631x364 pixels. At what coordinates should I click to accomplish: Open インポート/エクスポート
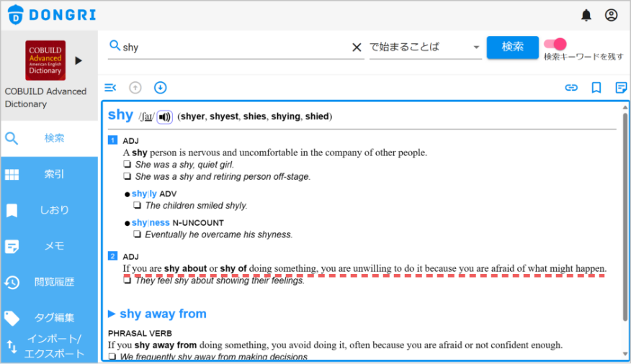49,346
